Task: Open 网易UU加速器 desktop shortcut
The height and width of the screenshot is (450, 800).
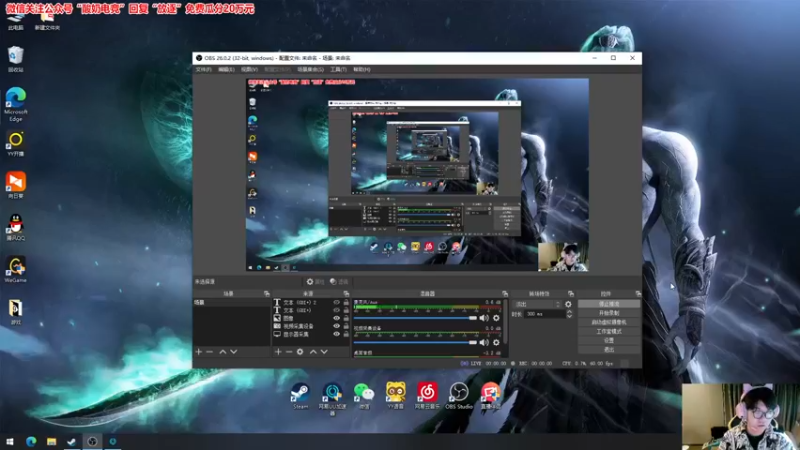Action: tap(332, 398)
